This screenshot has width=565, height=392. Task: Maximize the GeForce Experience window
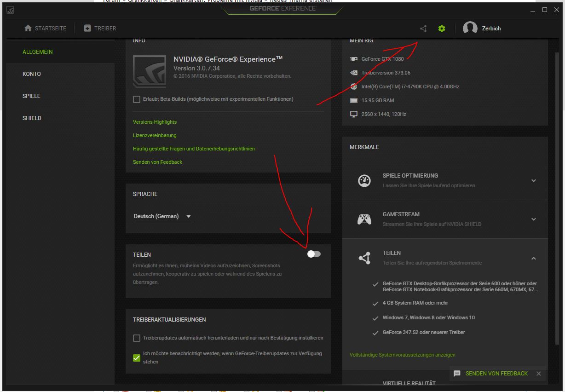(545, 10)
